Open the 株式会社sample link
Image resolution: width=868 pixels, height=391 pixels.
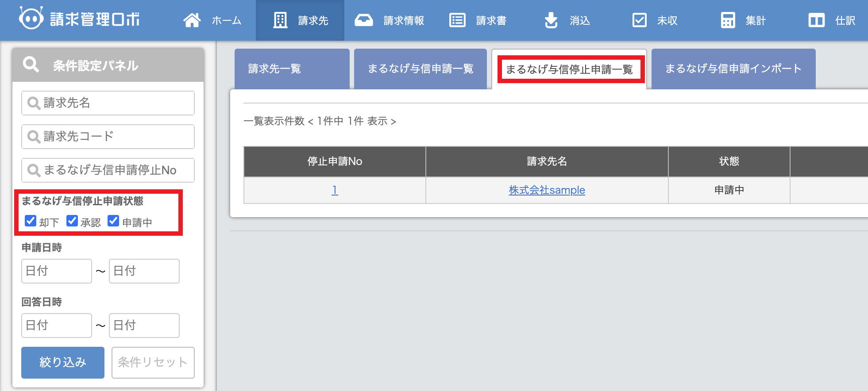(x=547, y=190)
